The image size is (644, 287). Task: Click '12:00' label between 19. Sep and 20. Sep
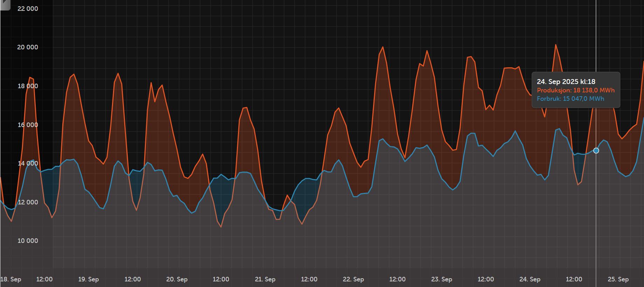[x=133, y=279]
